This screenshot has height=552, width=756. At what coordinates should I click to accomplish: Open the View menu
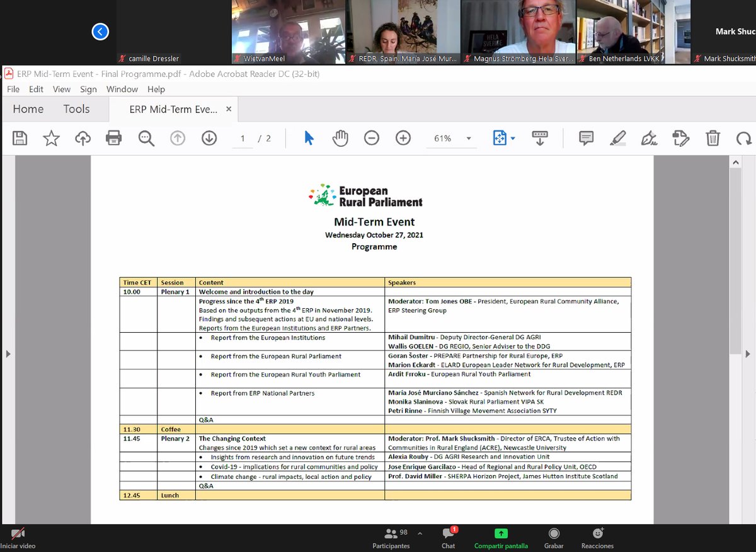pyautogui.click(x=62, y=89)
